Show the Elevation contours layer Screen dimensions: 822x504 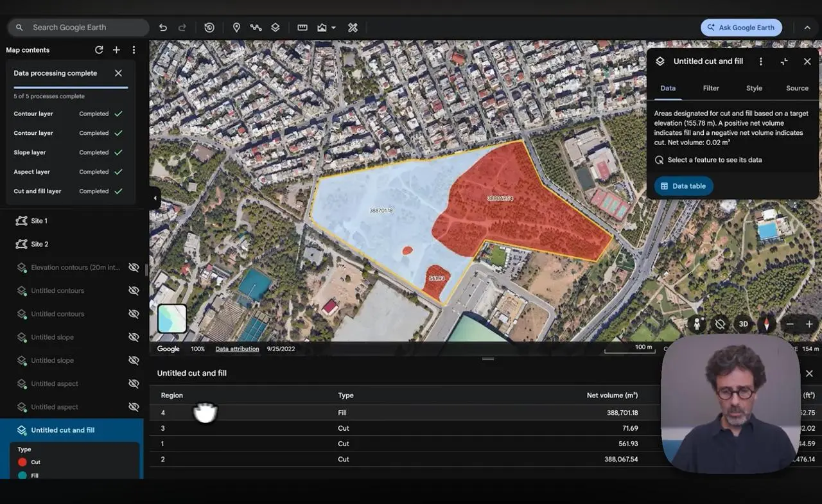click(134, 267)
